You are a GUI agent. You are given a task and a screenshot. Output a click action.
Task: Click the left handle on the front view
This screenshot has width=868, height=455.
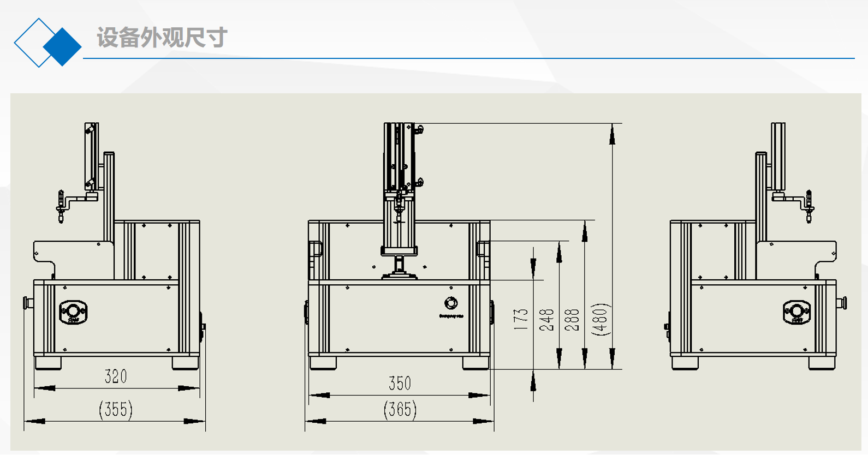point(316,249)
